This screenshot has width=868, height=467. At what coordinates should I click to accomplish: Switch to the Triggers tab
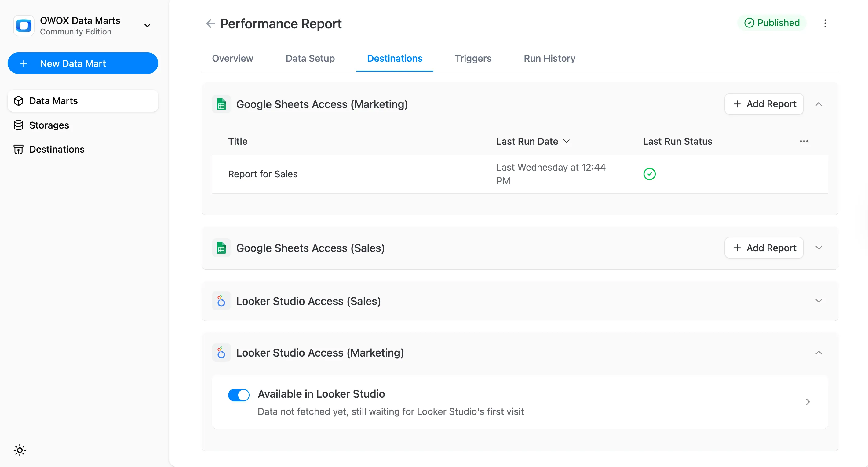[473, 58]
